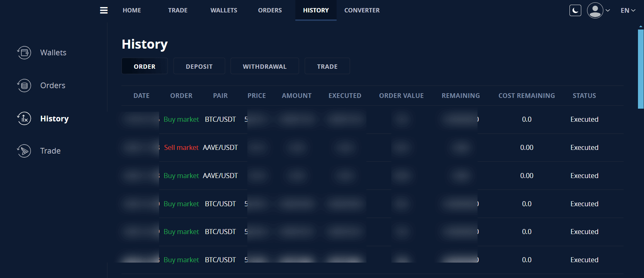Toggle dark mode moon icon
Screen dimensions: 644x278
[x=575, y=10]
